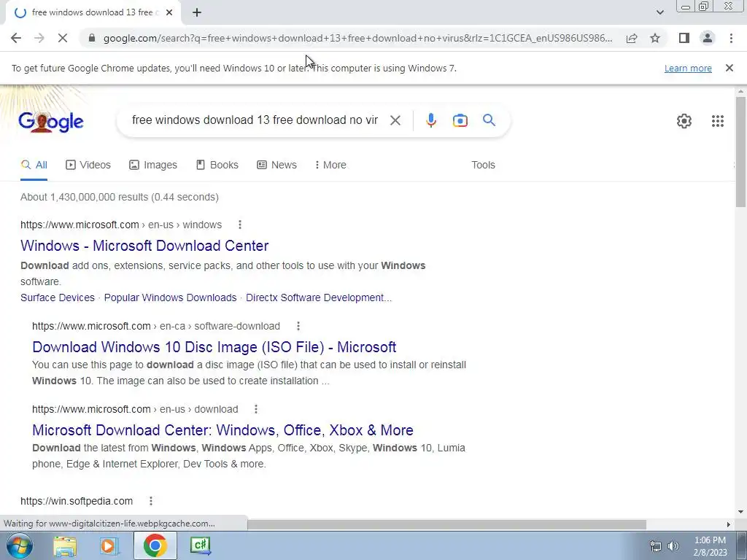This screenshot has width=747, height=560.
Task: Click the volume speaker tray icon
Action: pos(673,546)
